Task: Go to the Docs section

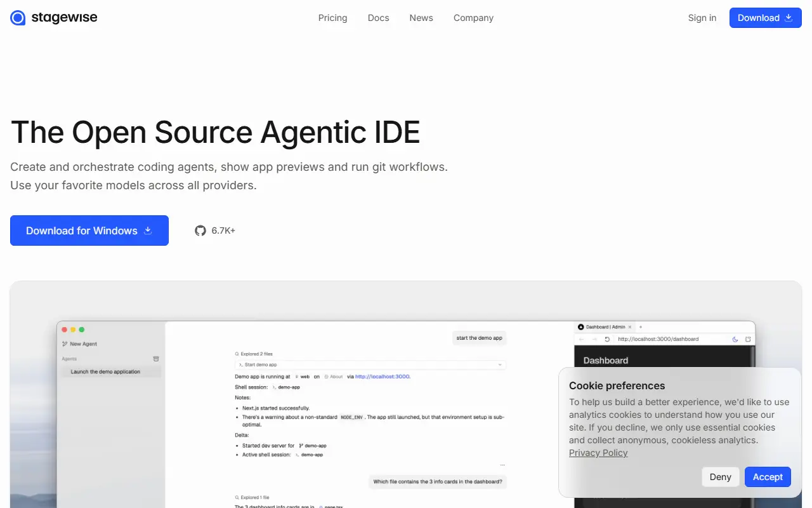Action: (x=378, y=18)
